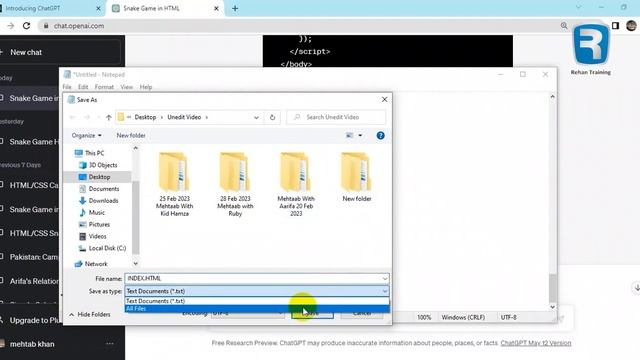
Task: Reload the chat.openai.com page
Action: [27, 26]
